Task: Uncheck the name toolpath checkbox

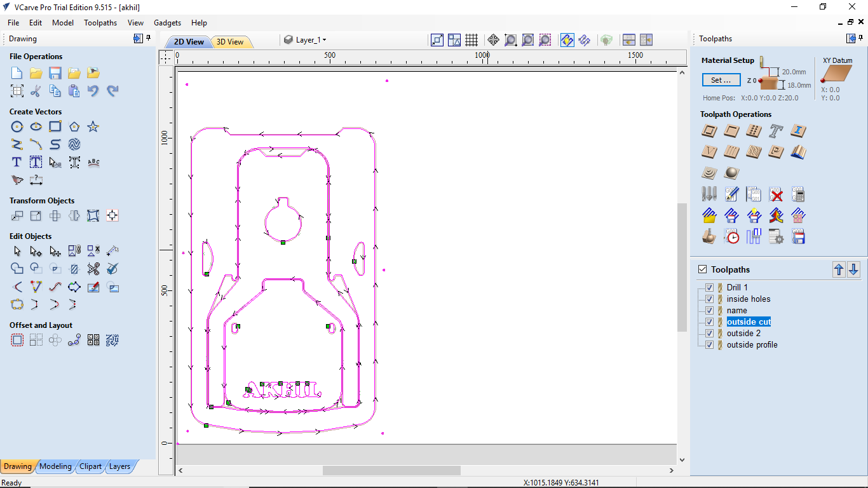Action: pos(710,311)
